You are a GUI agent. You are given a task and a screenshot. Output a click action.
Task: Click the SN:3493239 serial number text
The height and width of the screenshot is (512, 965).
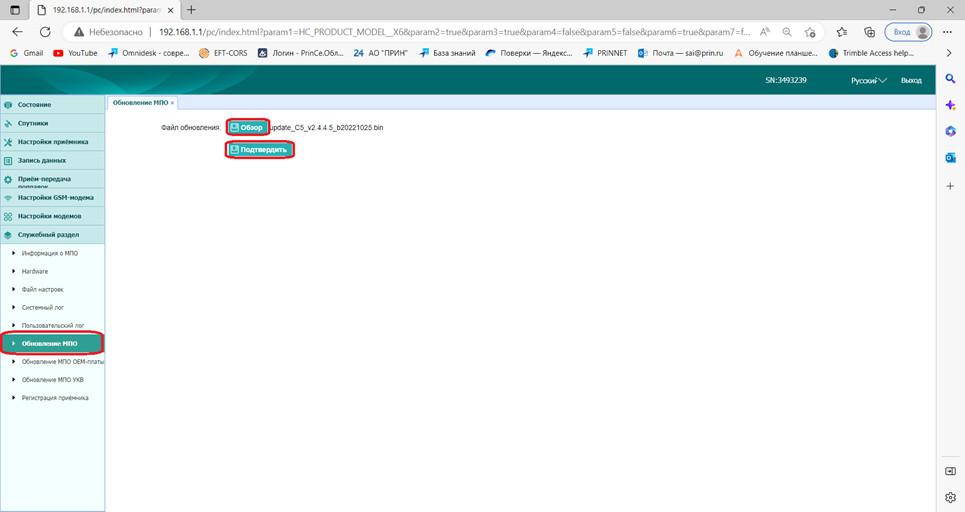(786, 81)
